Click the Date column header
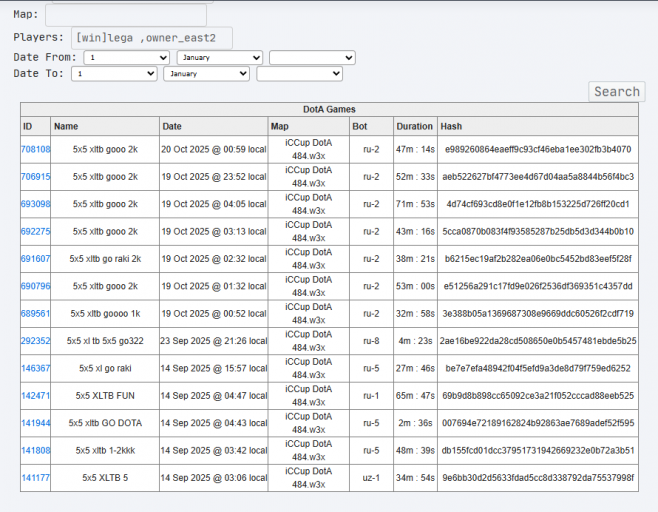This screenshot has width=658, height=512. [214, 126]
